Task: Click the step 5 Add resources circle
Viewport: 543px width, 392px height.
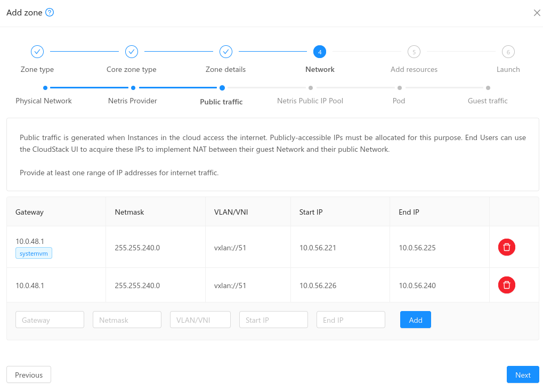Action: tap(414, 52)
